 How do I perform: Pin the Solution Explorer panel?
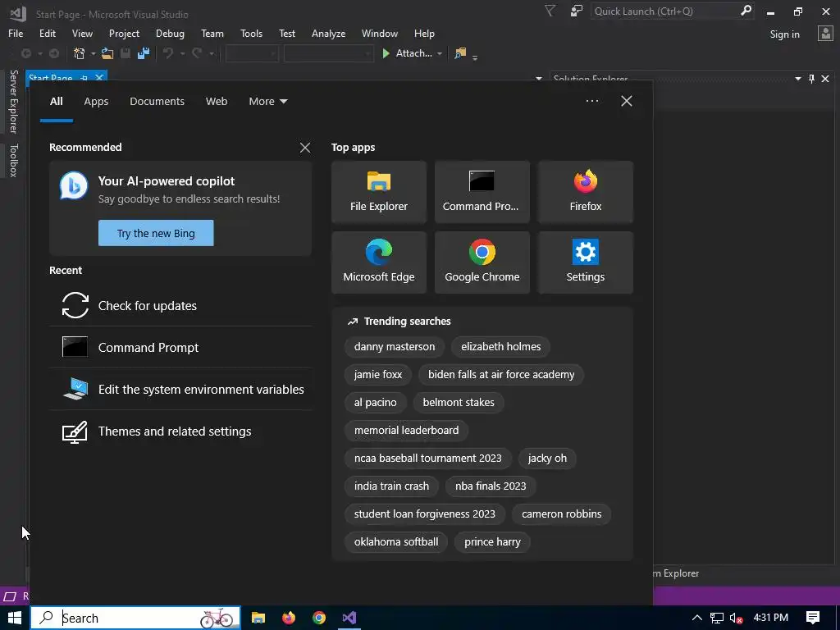(x=811, y=79)
